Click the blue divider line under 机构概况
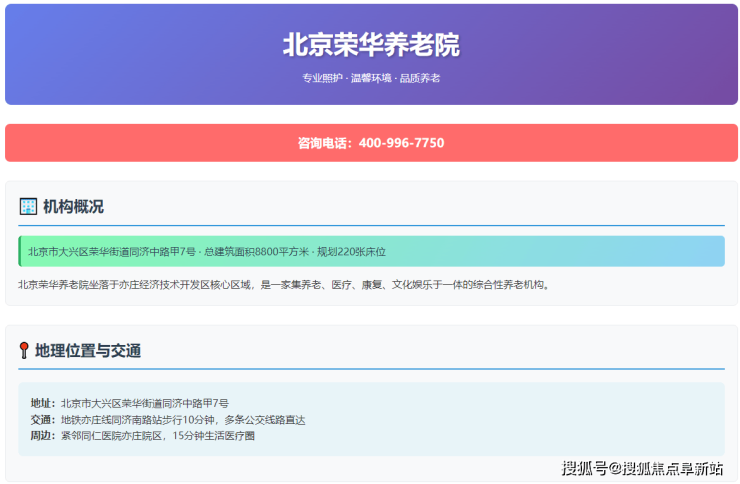Screen dimensions: 740x484 point(371,226)
